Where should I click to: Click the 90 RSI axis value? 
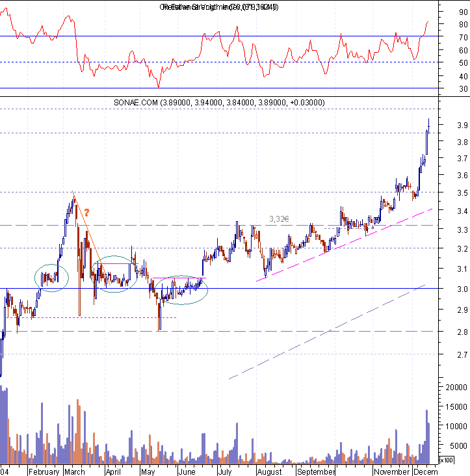click(463, 12)
